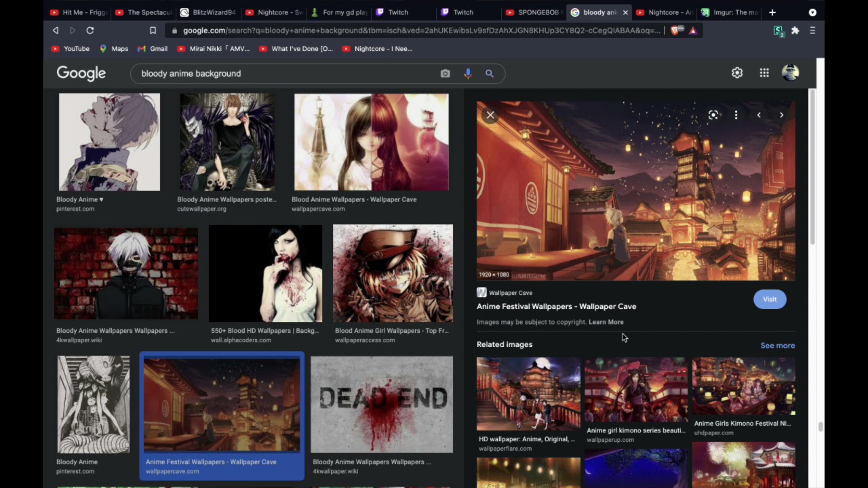868x488 pixels.
Task: Click the Learn More copyright link
Action: coord(606,322)
